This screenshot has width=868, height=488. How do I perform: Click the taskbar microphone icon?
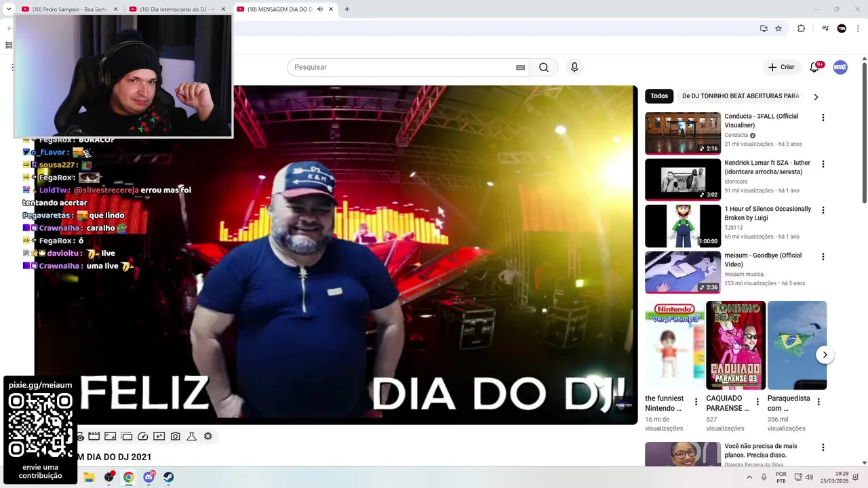pos(764,477)
